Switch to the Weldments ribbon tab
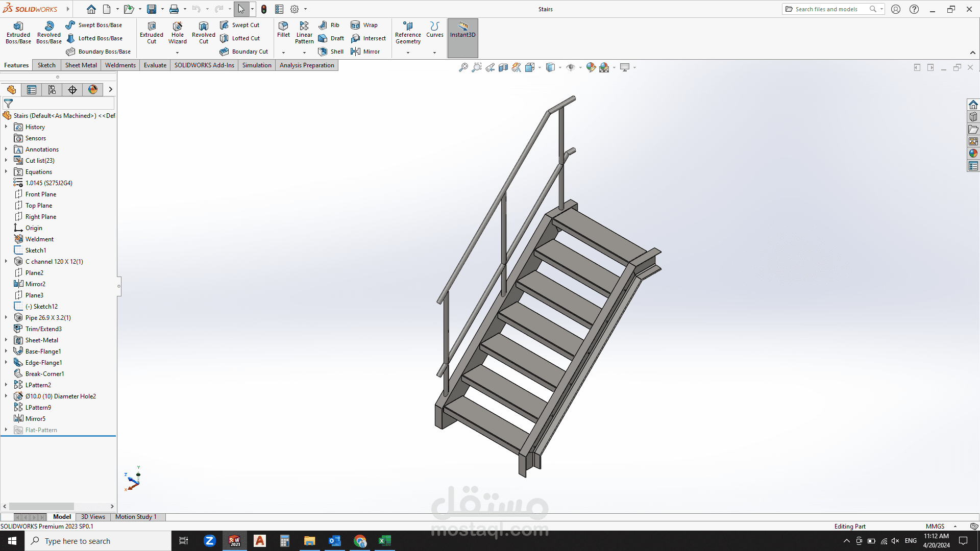Image resolution: width=980 pixels, height=551 pixels. [120, 65]
